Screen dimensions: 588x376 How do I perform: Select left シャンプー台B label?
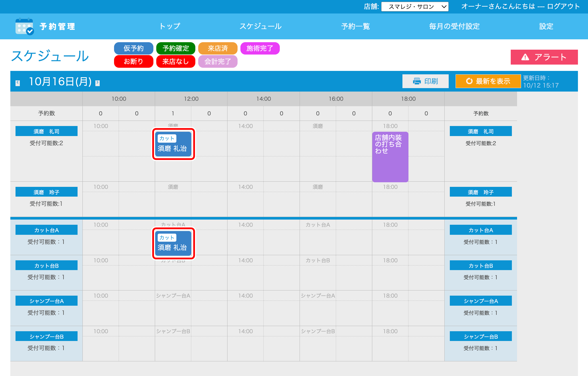tap(47, 336)
